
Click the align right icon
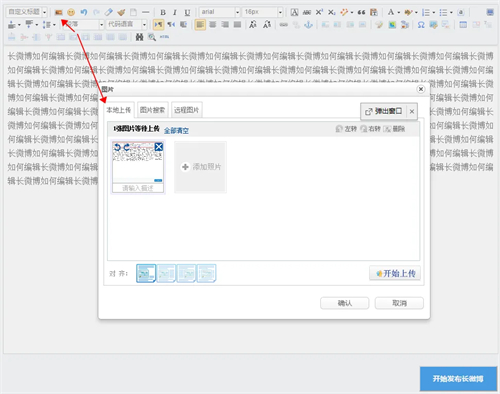click(x=225, y=25)
